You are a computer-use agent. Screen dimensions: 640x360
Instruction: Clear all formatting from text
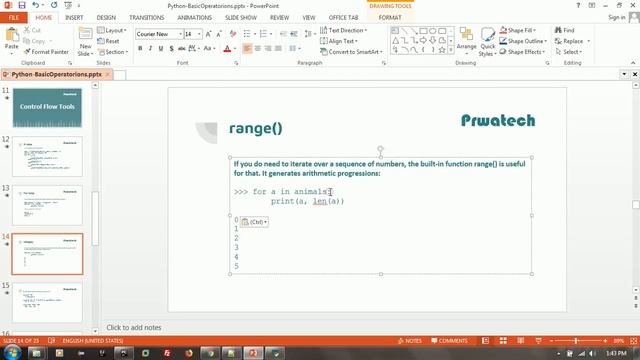pos(233,34)
